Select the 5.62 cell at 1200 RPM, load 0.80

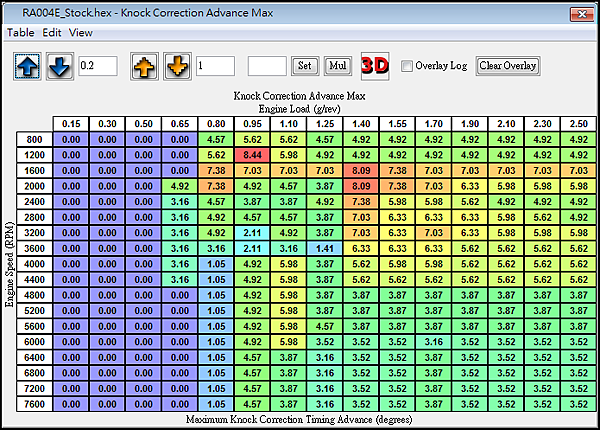tap(216, 155)
